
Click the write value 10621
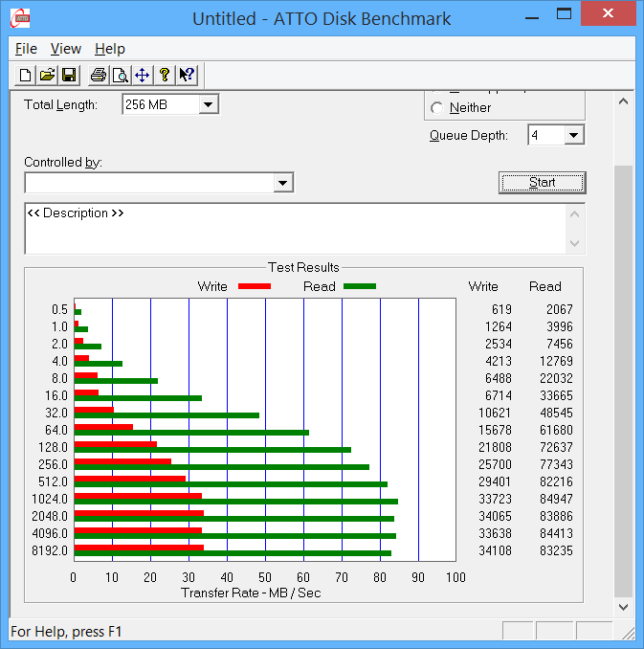(x=495, y=414)
